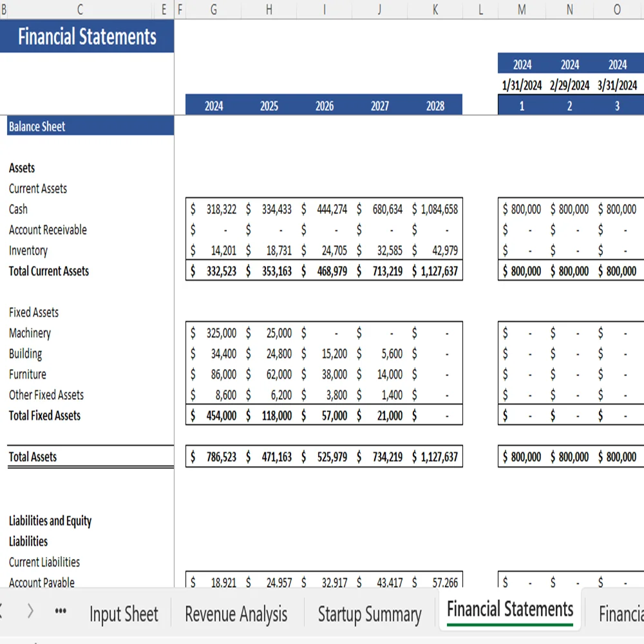Open the Input Sheet tab

[124, 614]
